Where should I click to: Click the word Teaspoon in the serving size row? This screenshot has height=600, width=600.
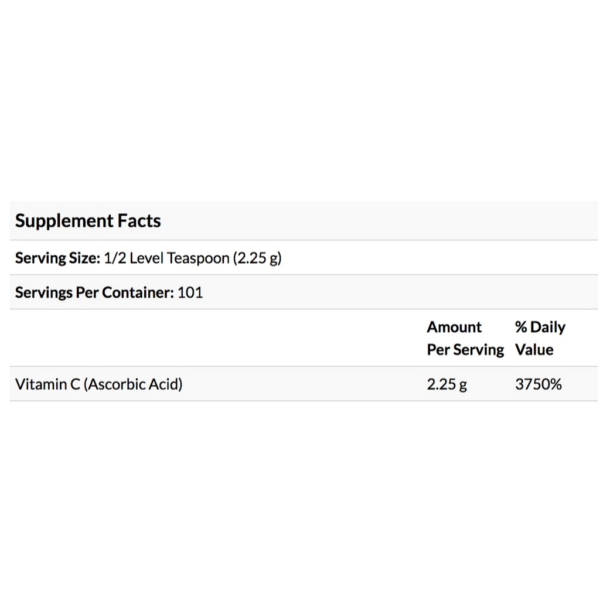(198, 258)
